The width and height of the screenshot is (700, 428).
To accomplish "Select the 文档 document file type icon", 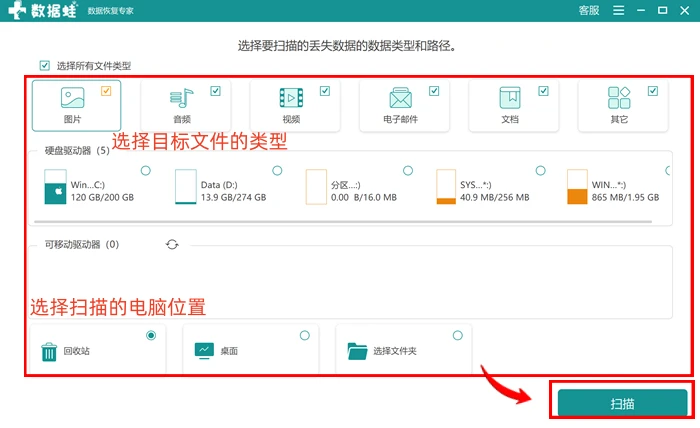I will coord(510,98).
